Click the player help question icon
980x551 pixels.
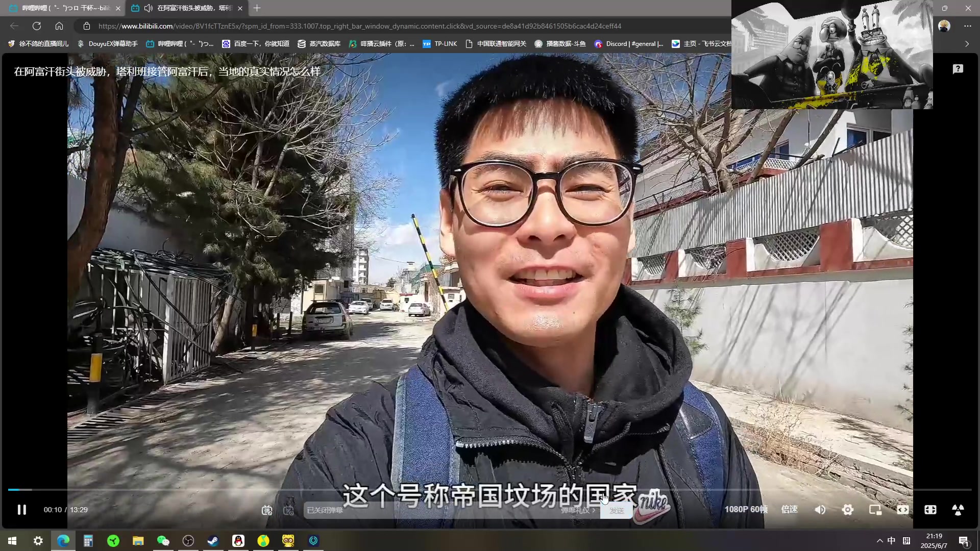click(x=958, y=69)
